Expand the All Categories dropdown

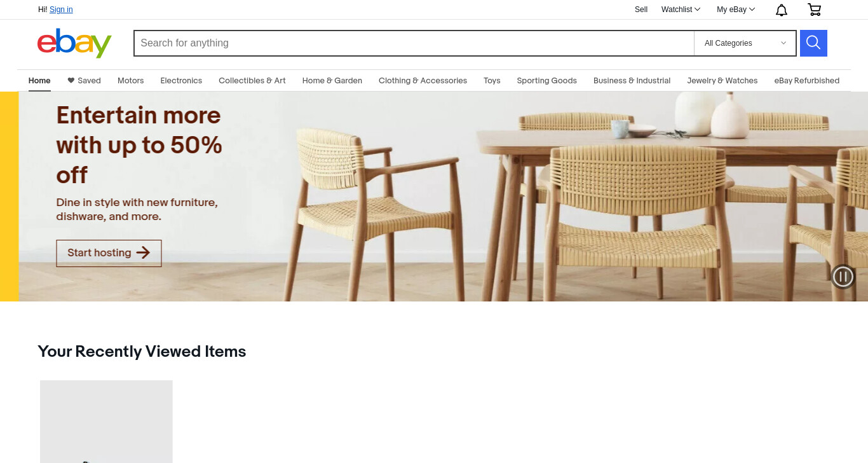[x=745, y=43]
